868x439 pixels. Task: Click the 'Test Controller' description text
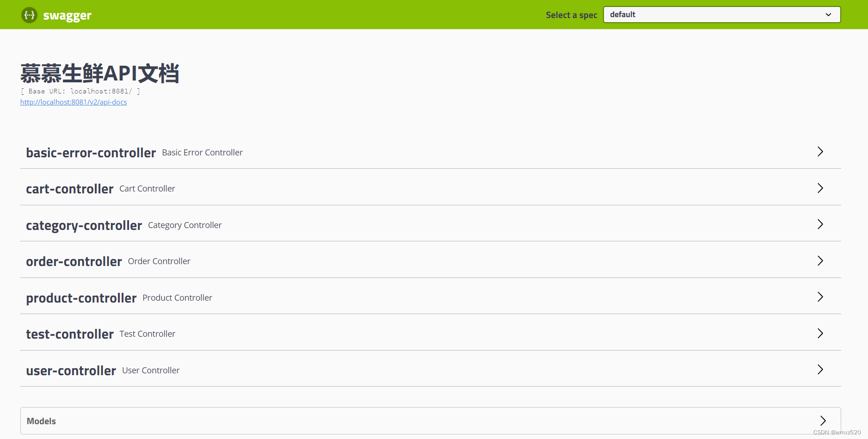point(148,334)
